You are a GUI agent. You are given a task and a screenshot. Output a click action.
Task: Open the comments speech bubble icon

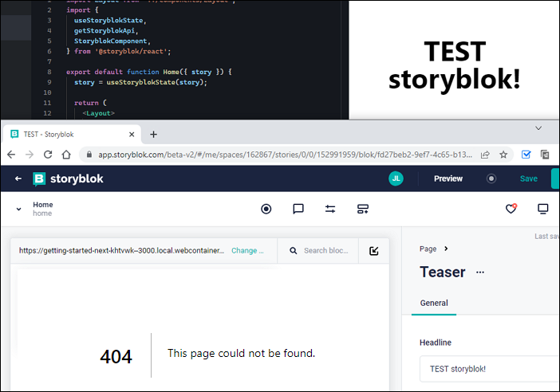pyautogui.click(x=298, y=209)
